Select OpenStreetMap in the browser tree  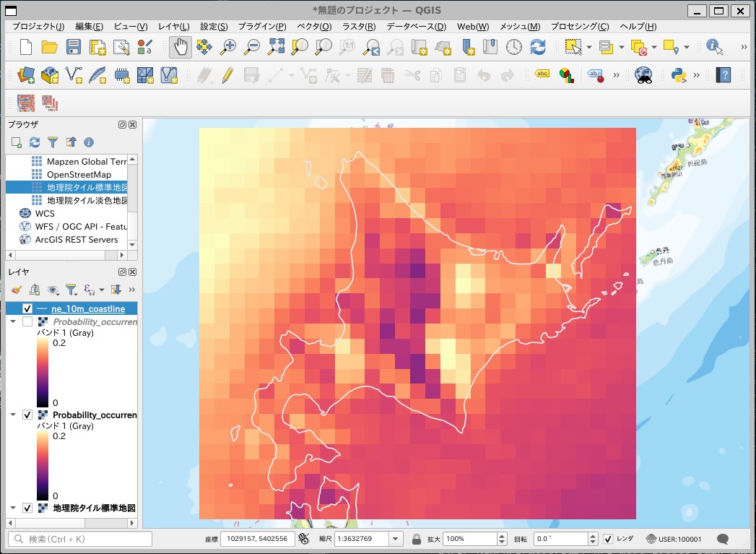[x=79, y=175]
